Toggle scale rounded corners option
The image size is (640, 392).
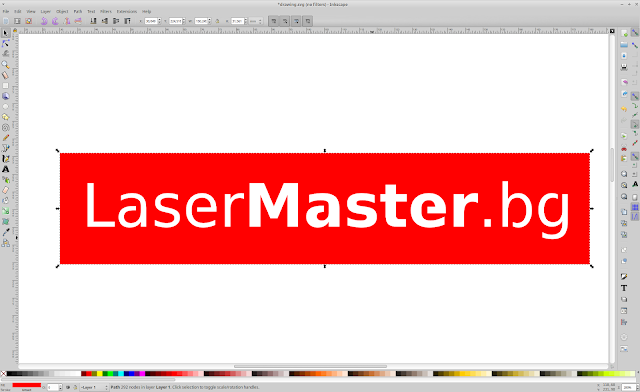(x=285, y=21)
